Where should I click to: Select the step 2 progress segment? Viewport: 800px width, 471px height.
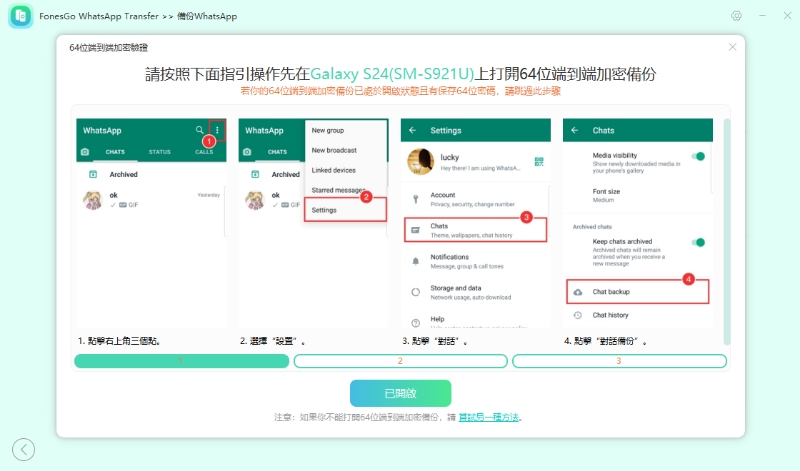point(400,360)
